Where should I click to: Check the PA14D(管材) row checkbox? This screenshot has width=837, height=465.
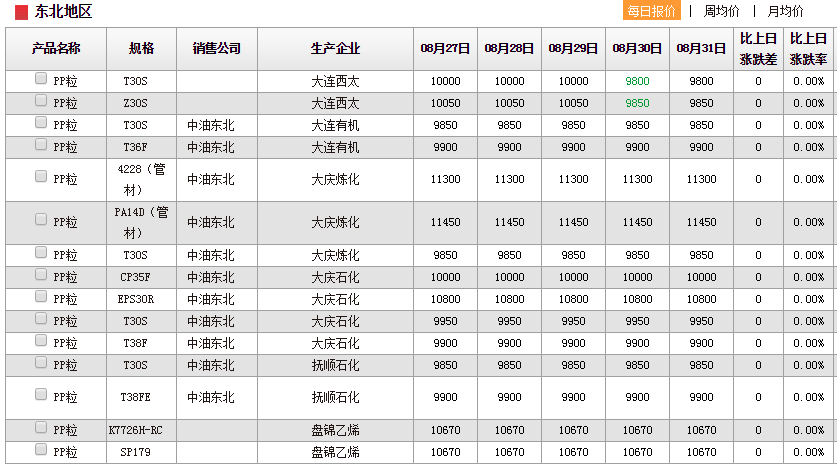coord(41,219)
